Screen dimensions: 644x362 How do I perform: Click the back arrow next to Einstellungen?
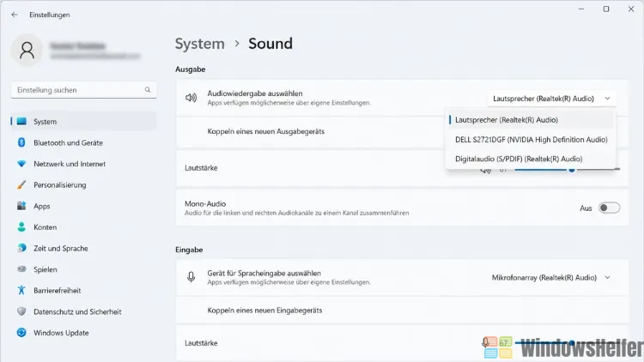pos(15,15)
